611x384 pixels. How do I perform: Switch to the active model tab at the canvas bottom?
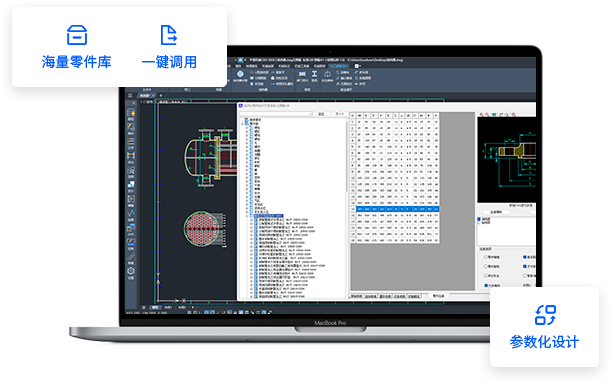tap(155, 307)
